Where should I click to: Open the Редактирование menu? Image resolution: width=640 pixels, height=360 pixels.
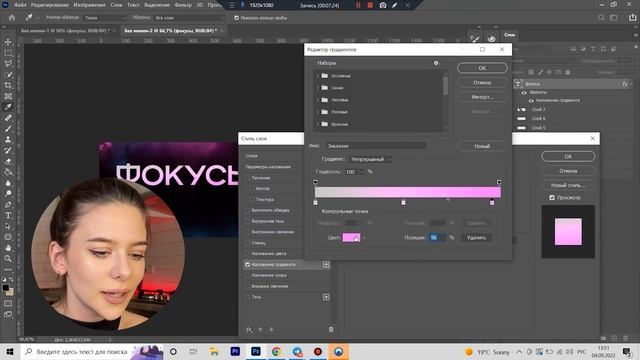tap(50, 5)
